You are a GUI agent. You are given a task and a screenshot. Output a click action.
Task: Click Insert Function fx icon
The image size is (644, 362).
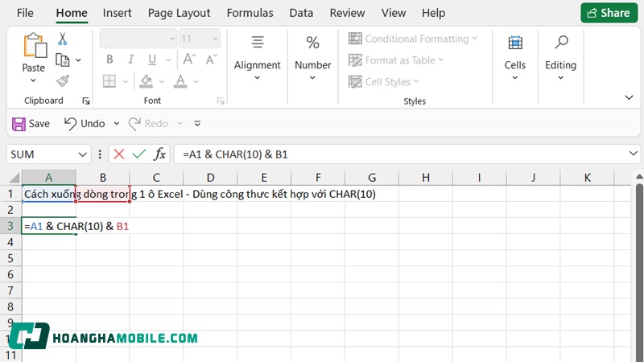pos(159,154)
